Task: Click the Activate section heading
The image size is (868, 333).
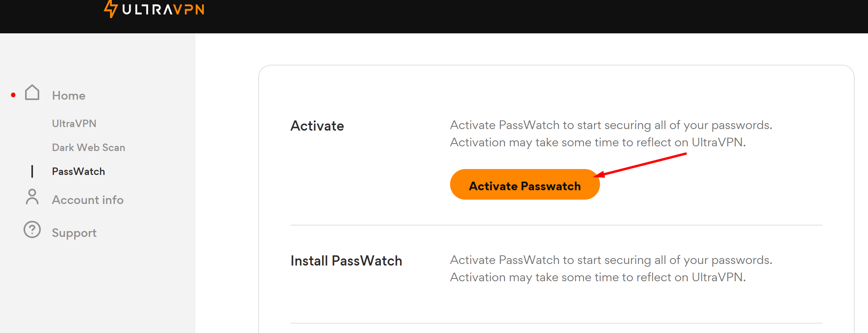Action: point(317,126)
